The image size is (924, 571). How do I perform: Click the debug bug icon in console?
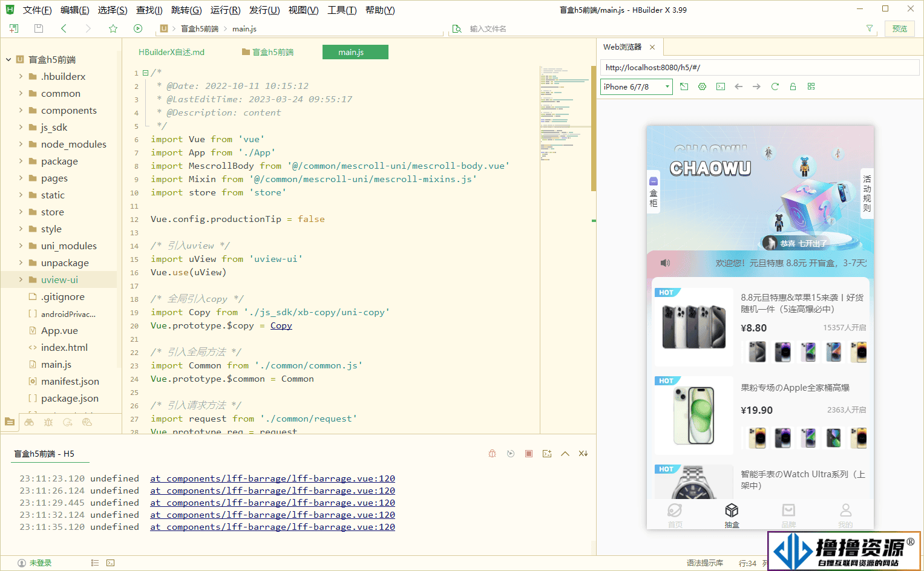click(x=493, y=454)
